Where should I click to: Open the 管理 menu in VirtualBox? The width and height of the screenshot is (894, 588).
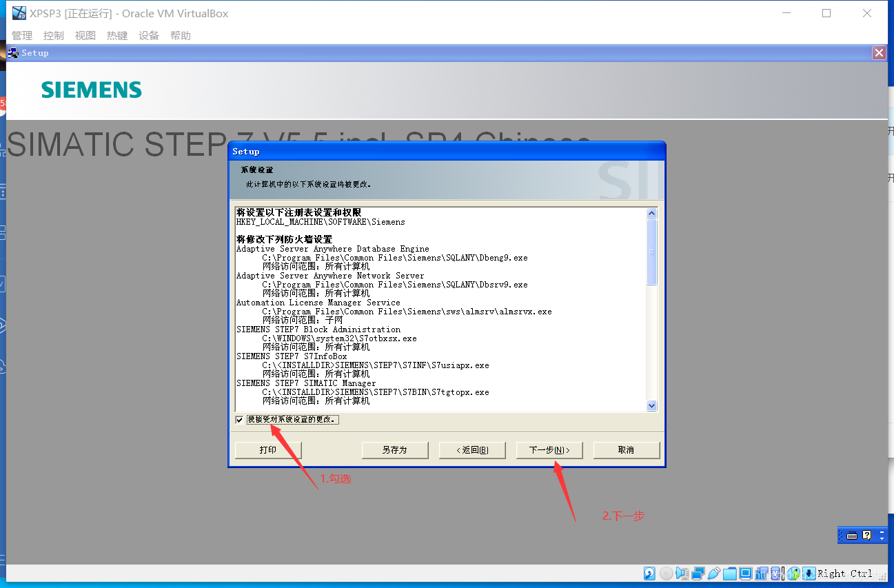point(22,35)
